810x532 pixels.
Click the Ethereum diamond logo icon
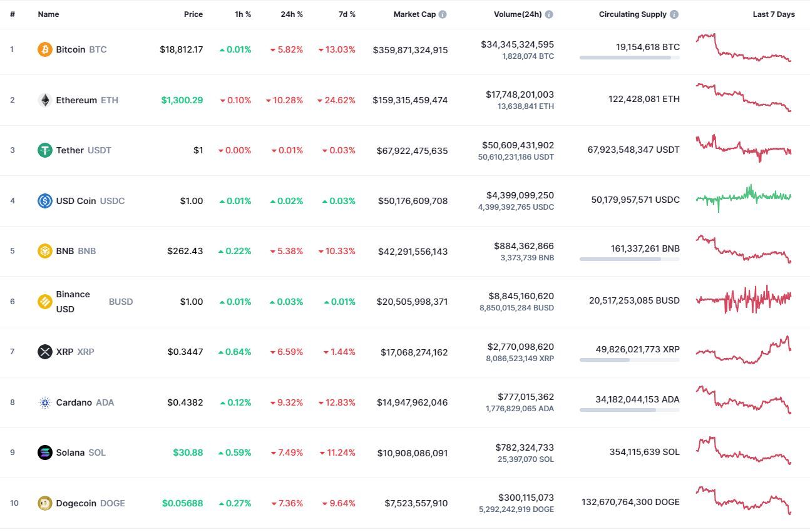(x=45, y=100)
